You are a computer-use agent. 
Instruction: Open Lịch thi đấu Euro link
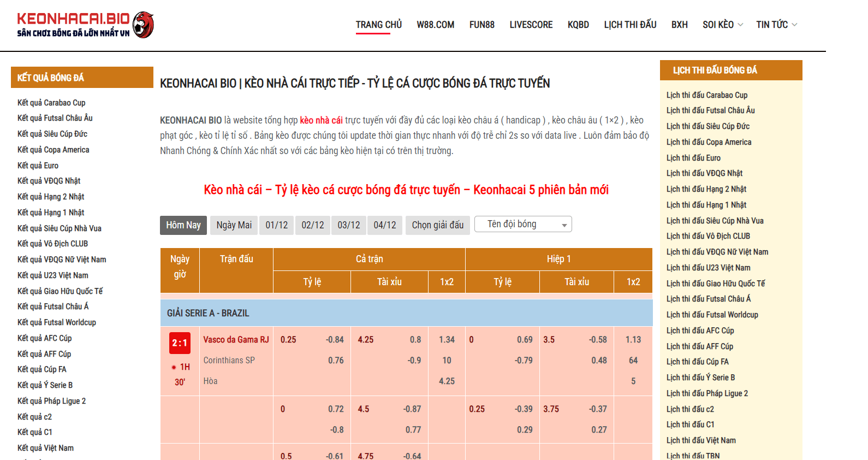coord(693,158)
